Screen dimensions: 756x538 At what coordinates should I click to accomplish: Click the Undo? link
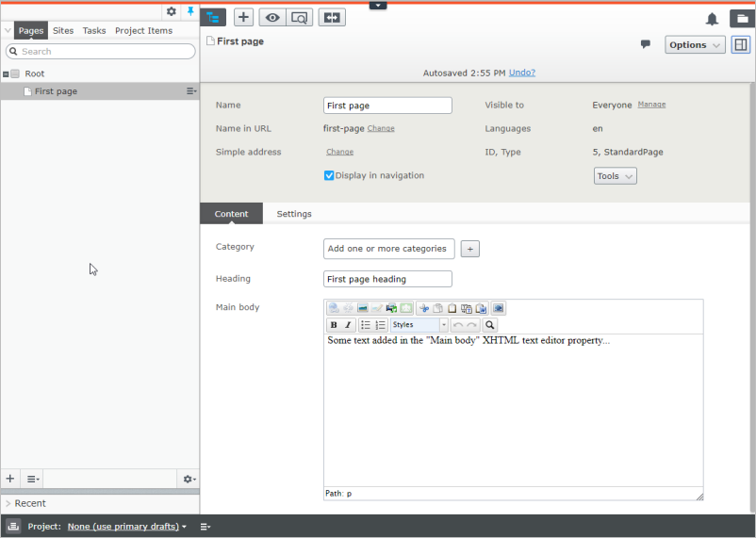[522, 73]
